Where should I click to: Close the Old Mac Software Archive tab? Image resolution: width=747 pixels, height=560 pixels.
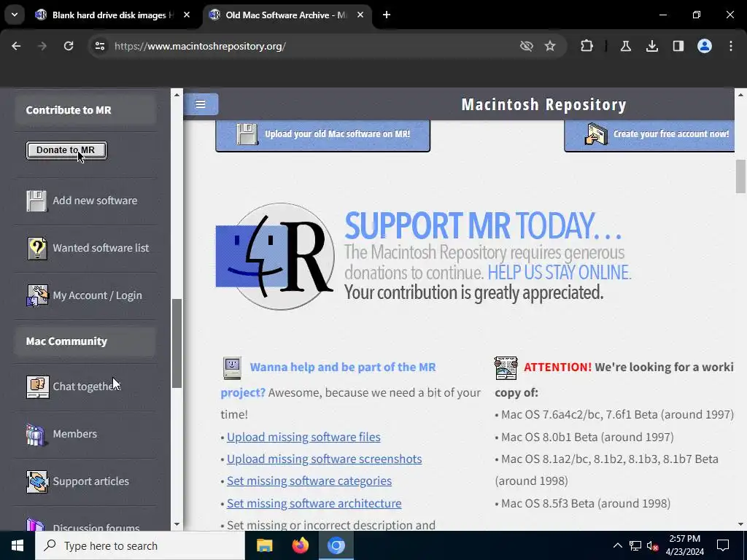[x=360, y=15]
